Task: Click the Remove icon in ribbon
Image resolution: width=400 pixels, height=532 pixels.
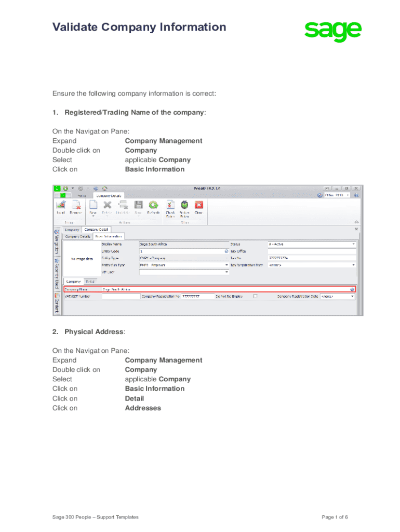Action: [76, 205]
